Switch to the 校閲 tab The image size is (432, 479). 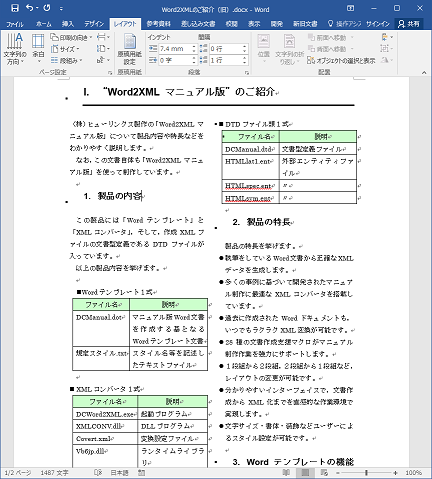click(x=231, y=24)
